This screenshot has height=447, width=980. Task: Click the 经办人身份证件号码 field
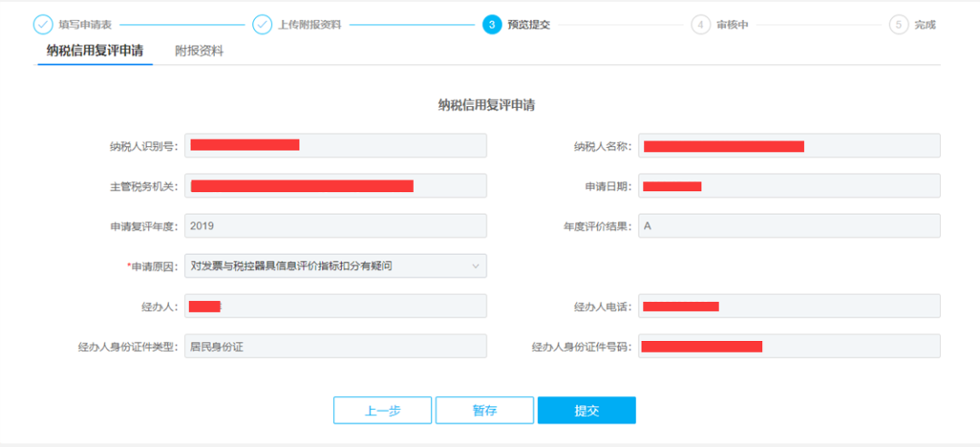(x=789, y=345)
